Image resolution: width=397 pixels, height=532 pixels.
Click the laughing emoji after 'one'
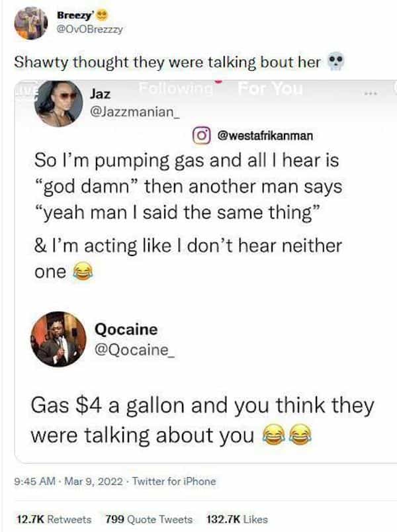click(x=83, y=271)
